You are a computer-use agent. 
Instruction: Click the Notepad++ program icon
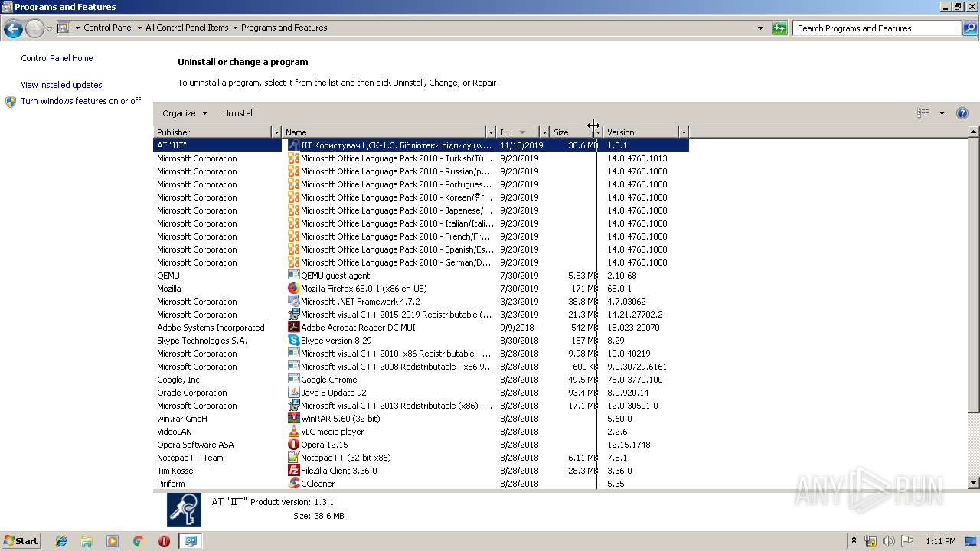(x=293, y=458)
